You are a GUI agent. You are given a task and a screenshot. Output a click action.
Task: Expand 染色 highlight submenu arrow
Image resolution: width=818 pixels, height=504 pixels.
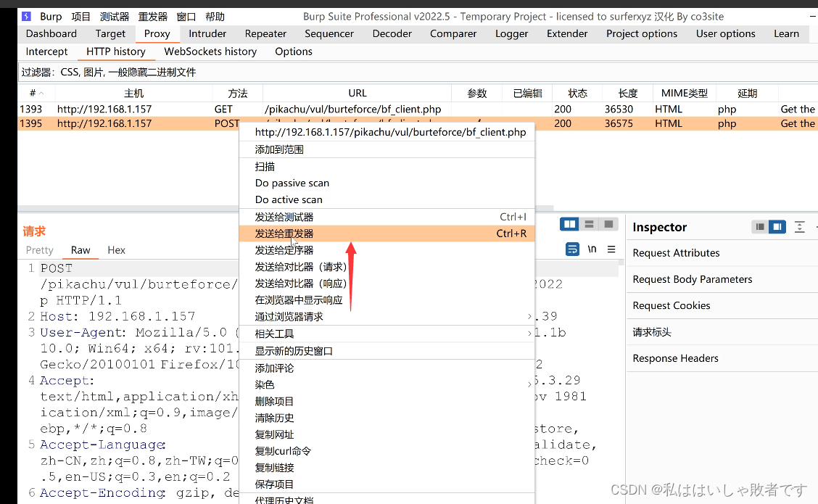tap(529, 384)
